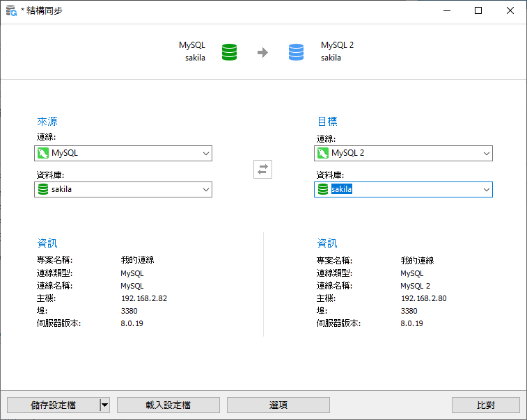Viewport: 527px width, 420px height.
Task: Click the target port value 3380
Action: point(409,311)
